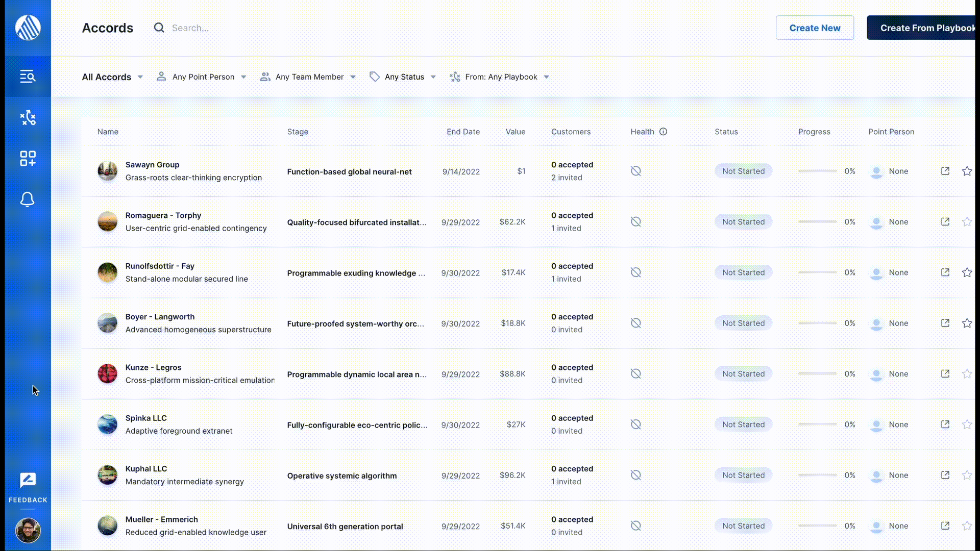Select the notifications bell icon
This screenshot has height=551, width=980.
27,198
